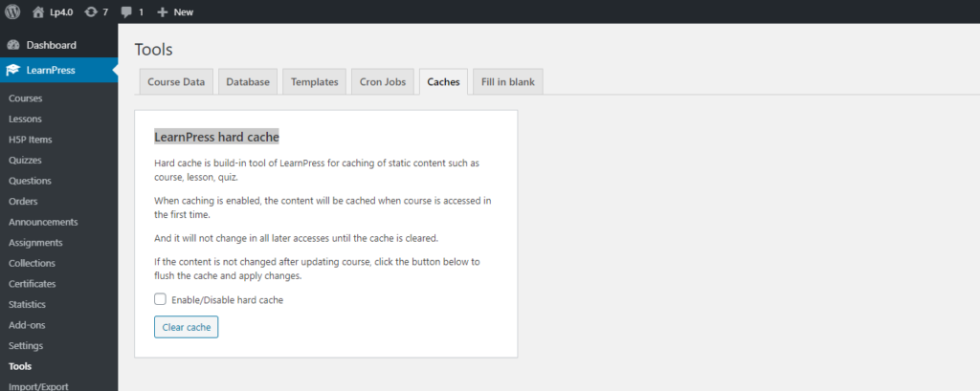Click the WordPress logo icon
This screenshot has height=391, width=980.
(x=13, y=11)
